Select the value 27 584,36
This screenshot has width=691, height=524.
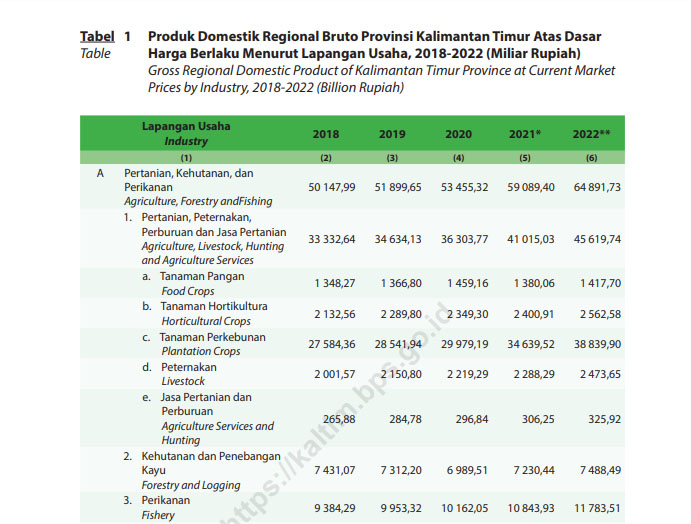pos(332,344)
